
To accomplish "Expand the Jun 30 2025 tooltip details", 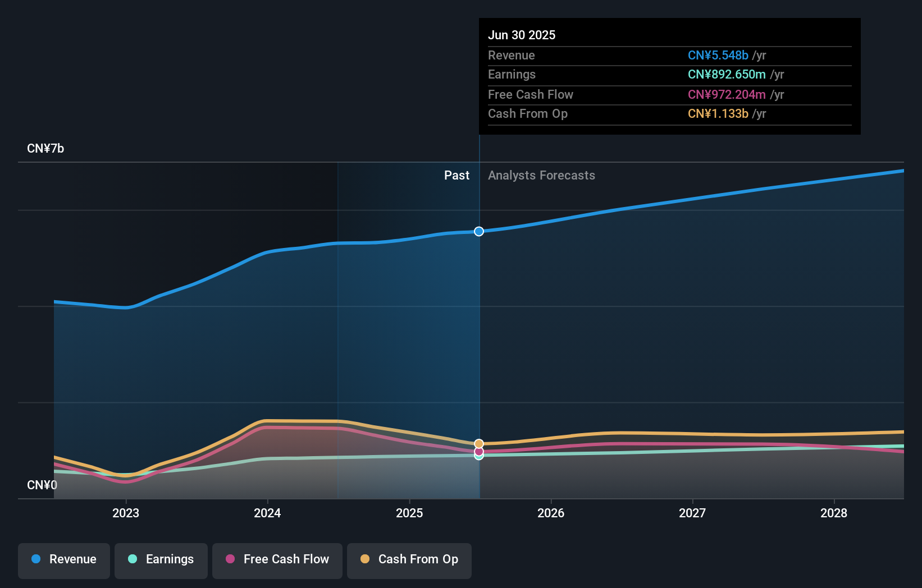I will point(522,35).
